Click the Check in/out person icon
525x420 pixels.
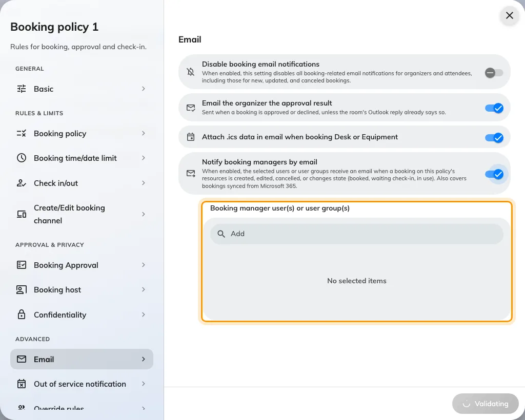pyautogui.click(x=22, y=183)
